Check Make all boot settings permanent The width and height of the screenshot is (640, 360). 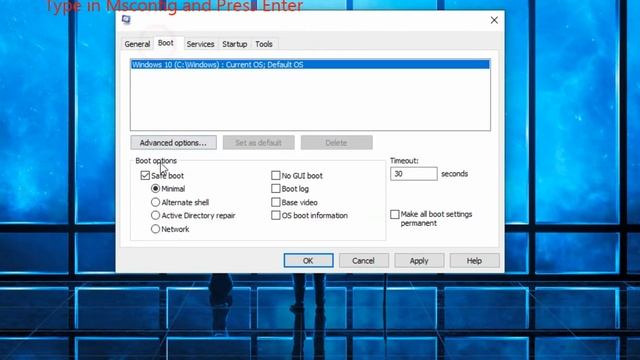click(395, 214)
